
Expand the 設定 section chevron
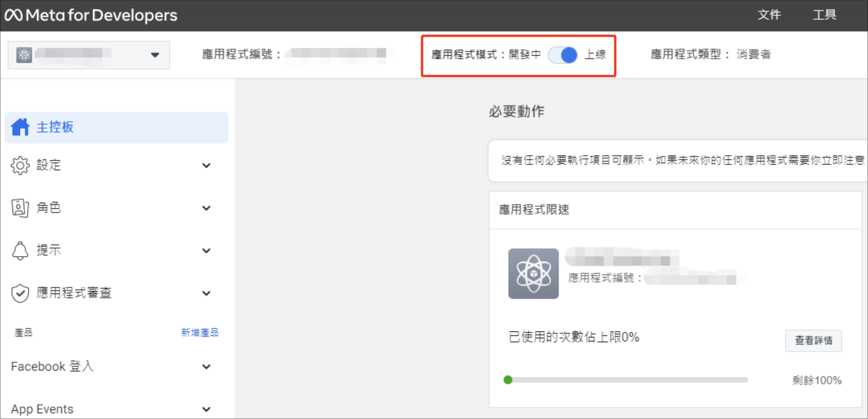coord(206,166)
